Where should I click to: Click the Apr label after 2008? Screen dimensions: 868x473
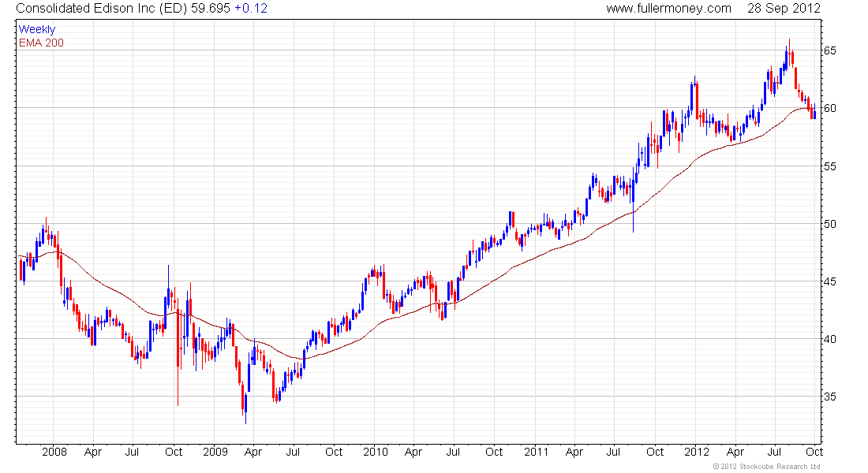(93, 453)
